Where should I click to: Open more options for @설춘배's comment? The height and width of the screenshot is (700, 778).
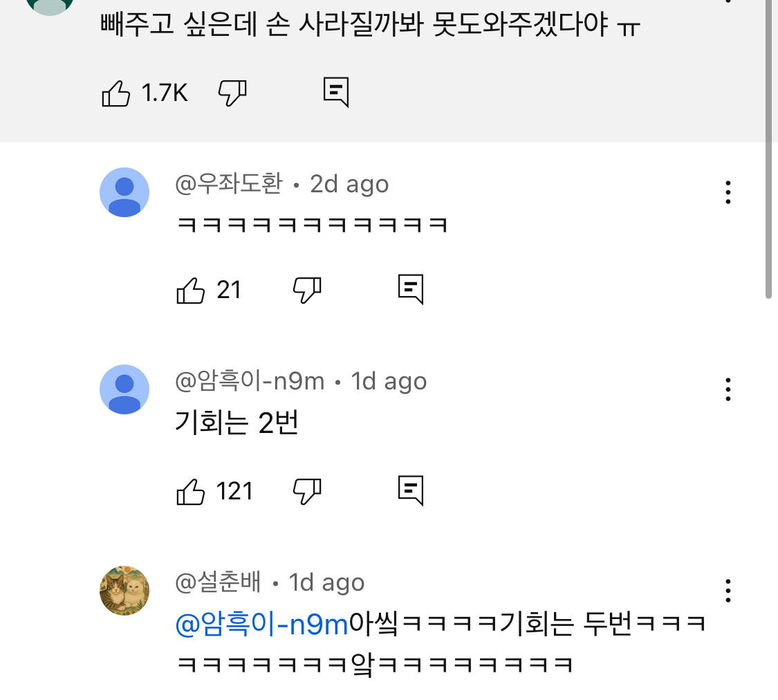(x=728, y=591)
